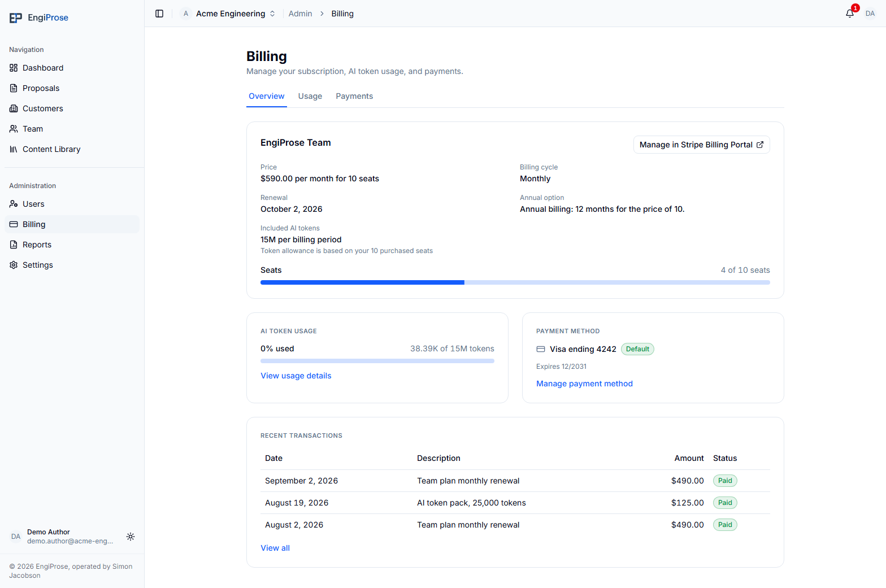Image resolution: width=886 pixels, height=588 pixels.
Task: Go to the Customers page
Action: (72, 108)
